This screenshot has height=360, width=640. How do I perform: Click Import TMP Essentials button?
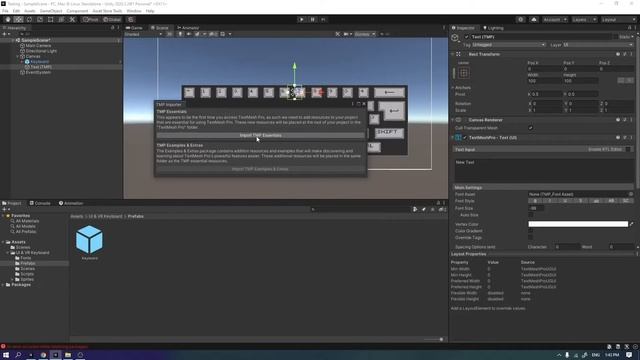pyautogui.click(x=260, y=135)
